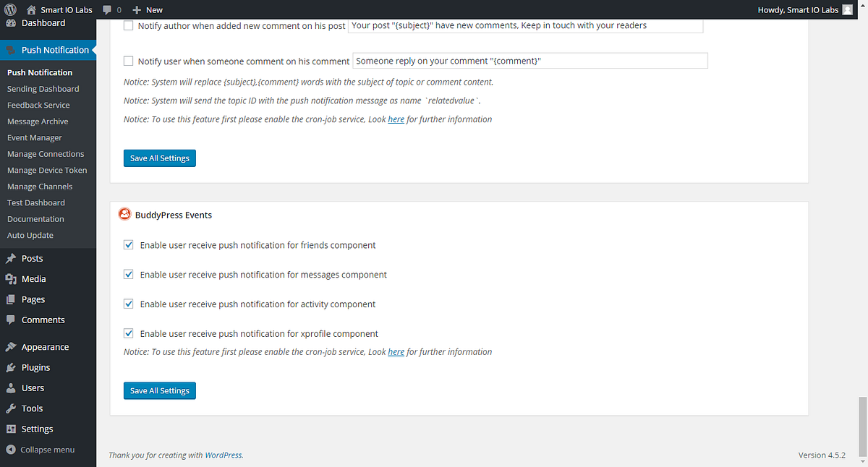The height and width of the screenshot is (467, 868).
Task: Disable push notification for xprofile component
Action: pos(128,333)
